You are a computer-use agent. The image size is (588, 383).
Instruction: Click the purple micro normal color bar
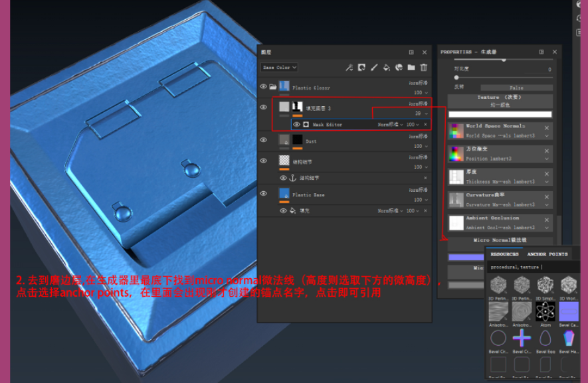(466, 257)
